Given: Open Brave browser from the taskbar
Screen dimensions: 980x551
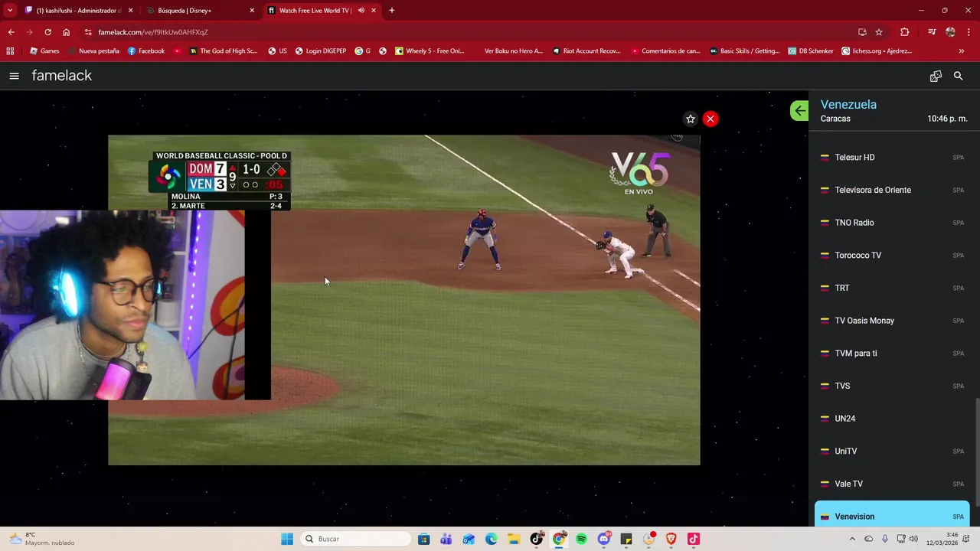Looking at the screenshot, I should pyautogui.click(x=671, y=539).
